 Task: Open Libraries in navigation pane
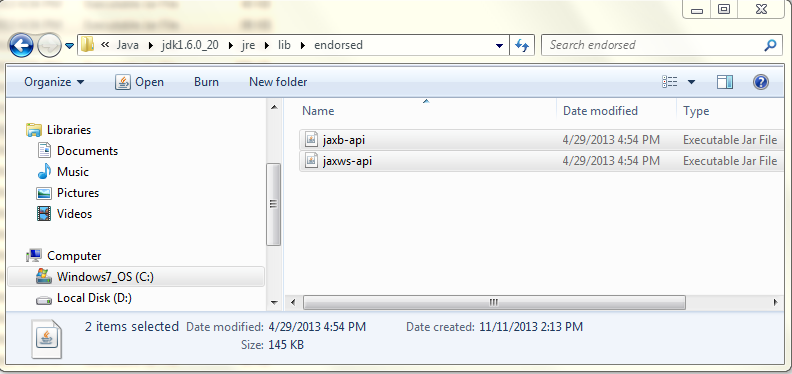tap(69, 130)
